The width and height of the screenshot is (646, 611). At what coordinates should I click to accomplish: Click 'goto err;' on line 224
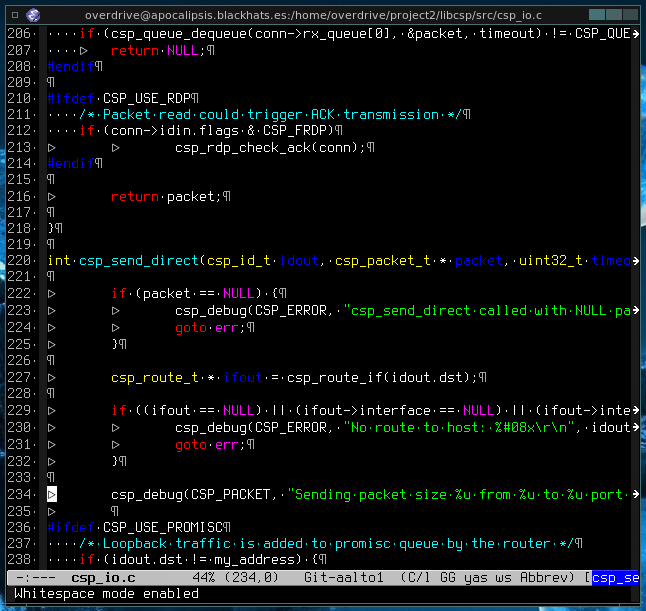[x=211, y=328]
